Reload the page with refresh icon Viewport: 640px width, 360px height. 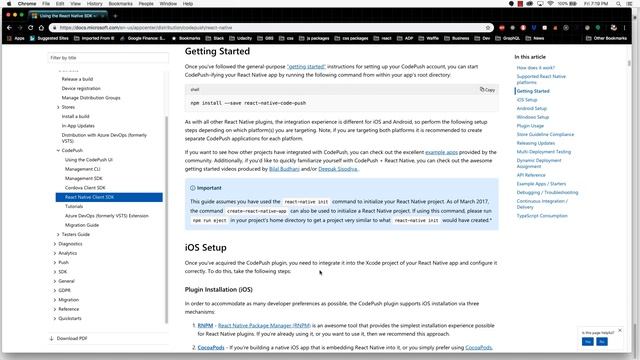pos(31,28)
